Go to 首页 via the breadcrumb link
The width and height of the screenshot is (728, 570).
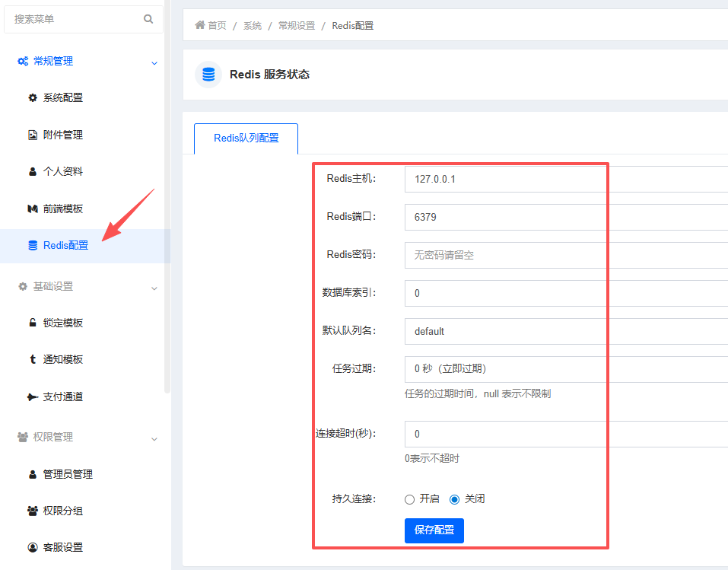coord(217,26)
